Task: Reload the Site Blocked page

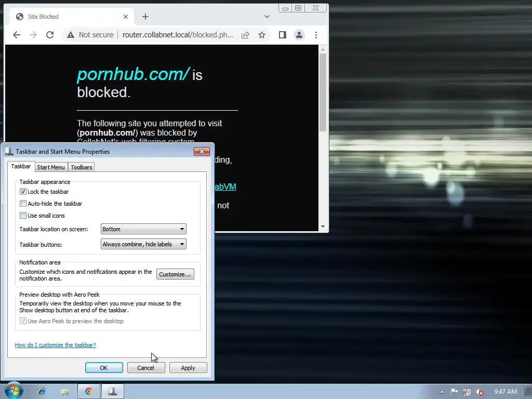Action: [x=50, y=35]
